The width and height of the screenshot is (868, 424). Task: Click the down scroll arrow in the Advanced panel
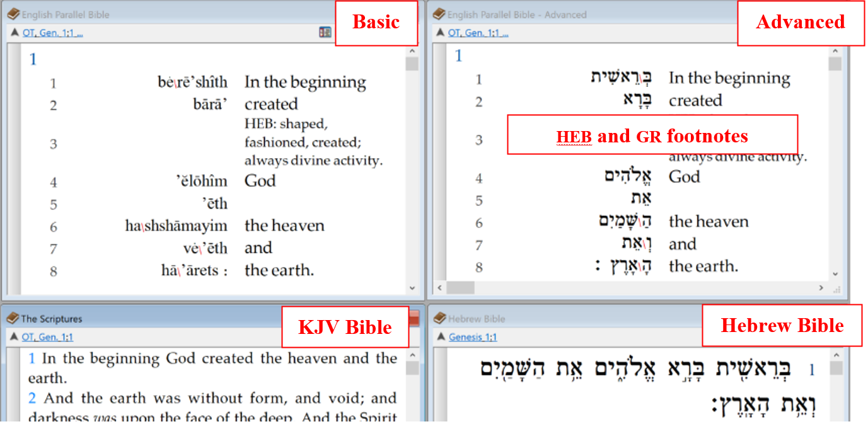point(835,274)
